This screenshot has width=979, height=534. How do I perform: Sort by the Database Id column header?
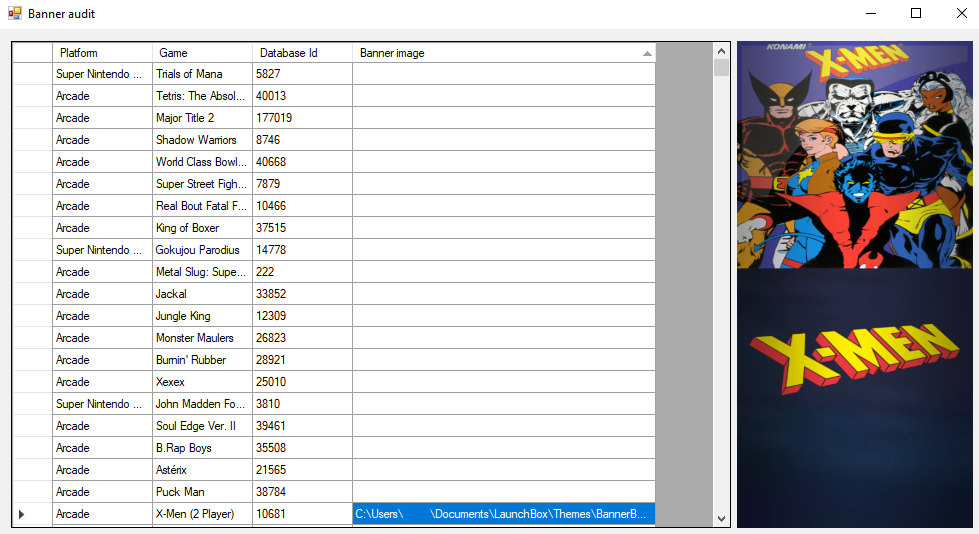click(302, 52)
